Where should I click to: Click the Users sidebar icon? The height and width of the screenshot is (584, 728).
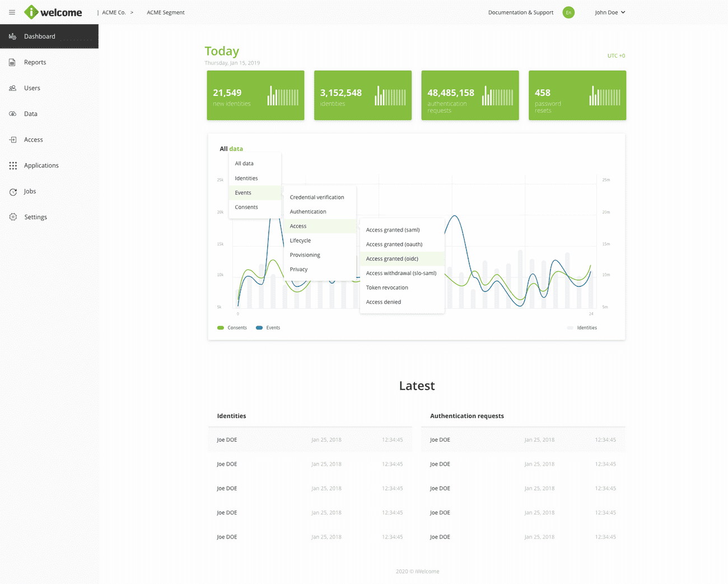point(13,88)
